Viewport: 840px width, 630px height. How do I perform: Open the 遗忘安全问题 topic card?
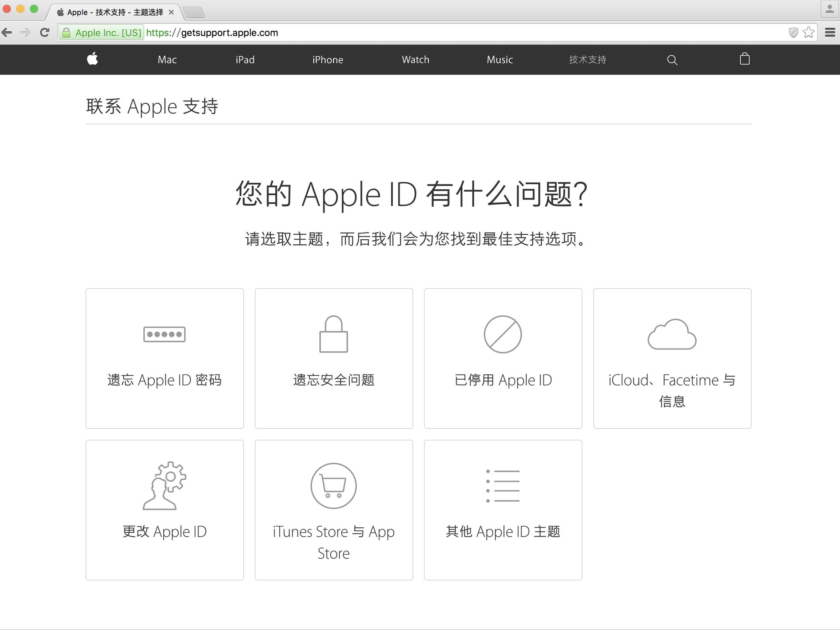334,359
